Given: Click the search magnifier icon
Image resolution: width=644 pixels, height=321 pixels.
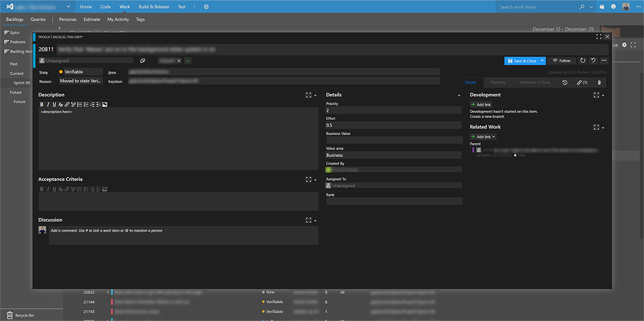Looking at the screenshot, I should pyautogui.click(x=582, y=7).
